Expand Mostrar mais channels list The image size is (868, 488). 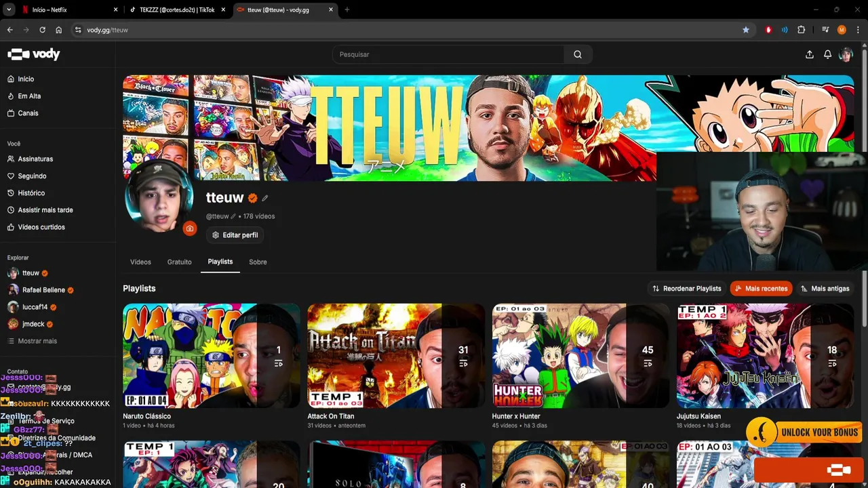pos(32,341)
